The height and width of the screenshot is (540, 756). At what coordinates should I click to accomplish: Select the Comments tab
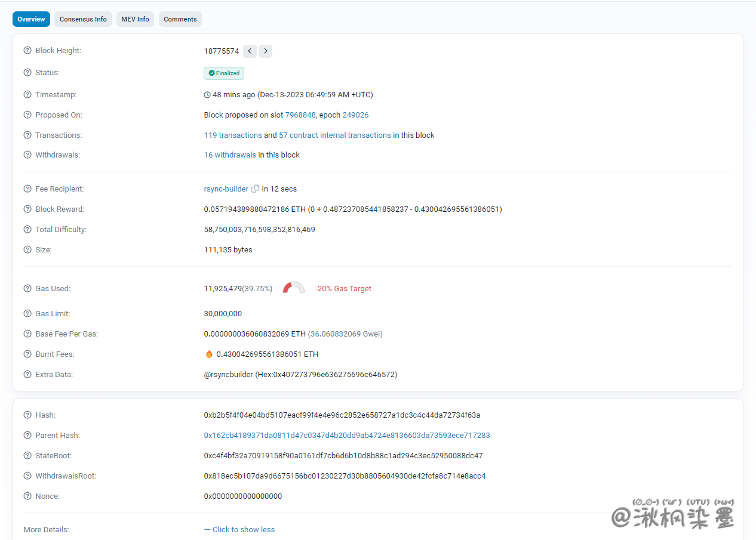tap(180, 19)
